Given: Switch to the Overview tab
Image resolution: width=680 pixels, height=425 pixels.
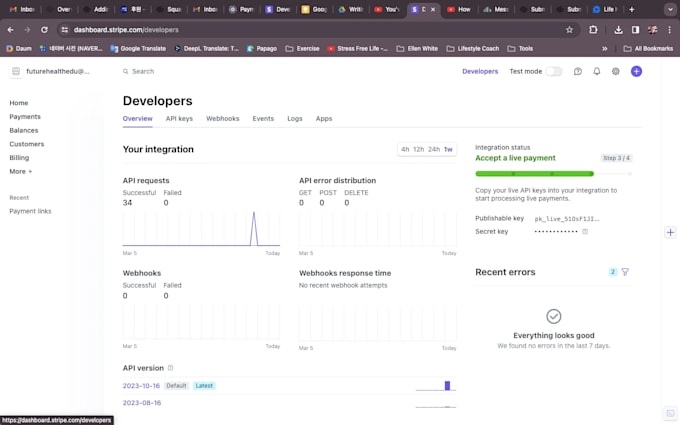Looking at the screenshot, I should 137,118.
